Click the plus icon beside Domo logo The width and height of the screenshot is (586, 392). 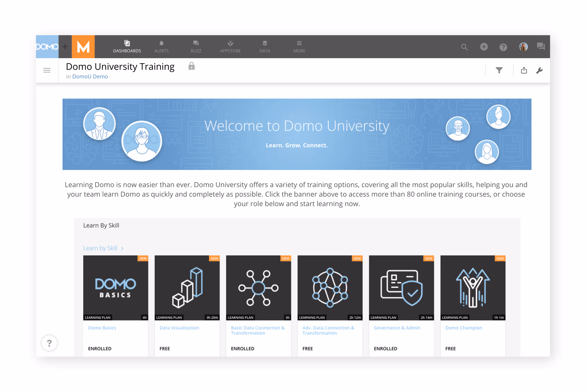tap(65, 47)
